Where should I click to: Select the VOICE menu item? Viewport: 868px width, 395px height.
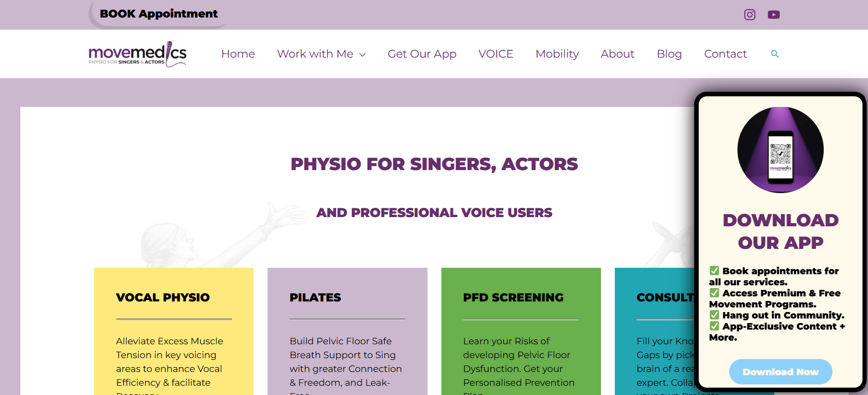(x=496, y=54)
